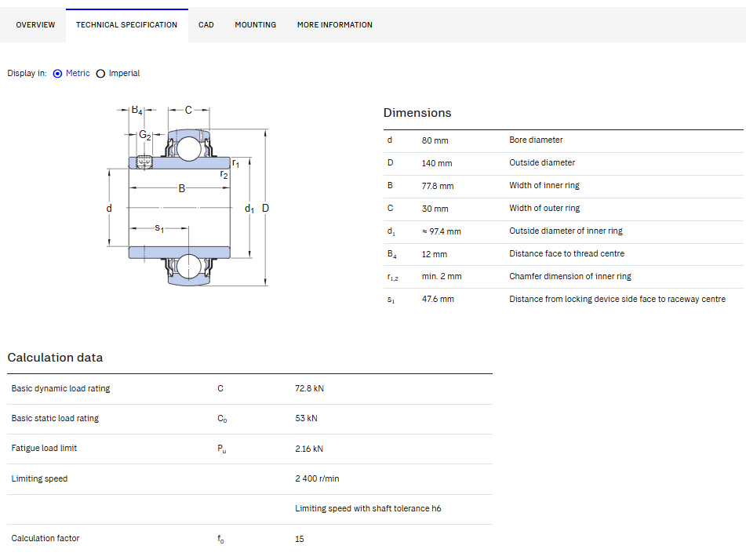Click the Dimensions heading
The image size is (746, 560).
tap(417, 113)
